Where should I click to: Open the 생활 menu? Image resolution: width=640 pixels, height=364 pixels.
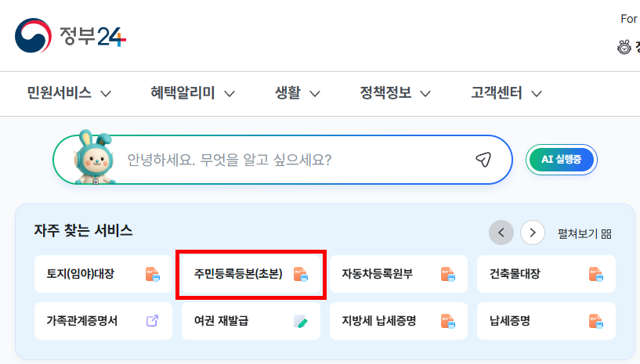coord(298,93)
